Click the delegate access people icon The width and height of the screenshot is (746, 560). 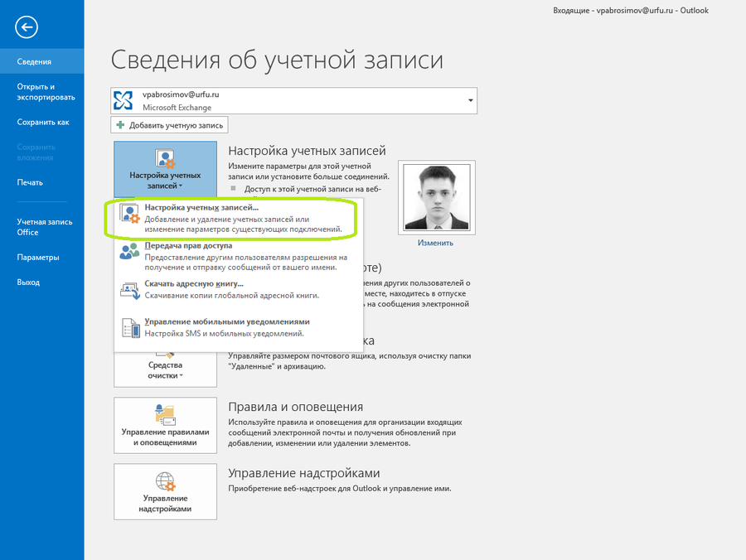tap(130, 251)
